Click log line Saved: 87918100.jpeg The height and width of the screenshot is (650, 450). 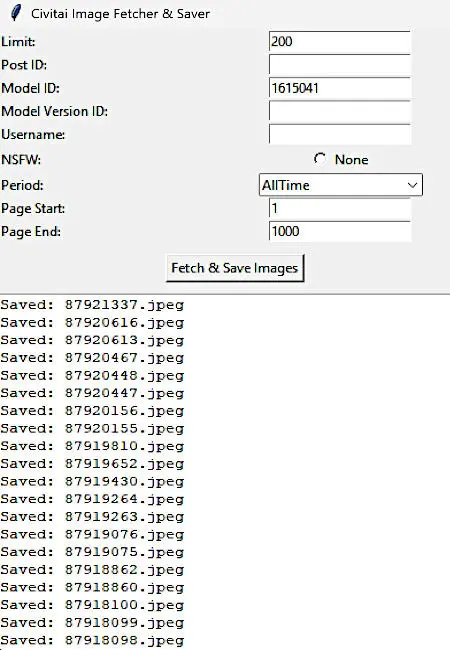tap(92, 605)
